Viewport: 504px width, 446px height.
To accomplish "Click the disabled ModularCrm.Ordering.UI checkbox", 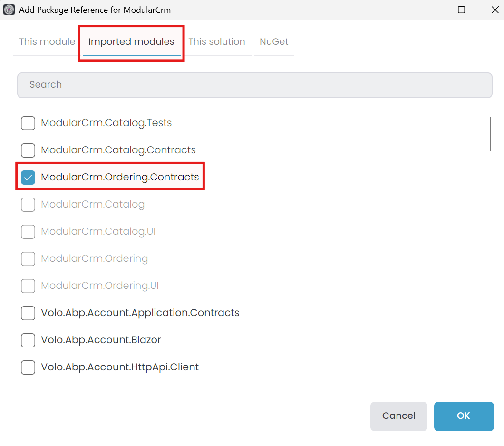I will [x=28, y=286].
